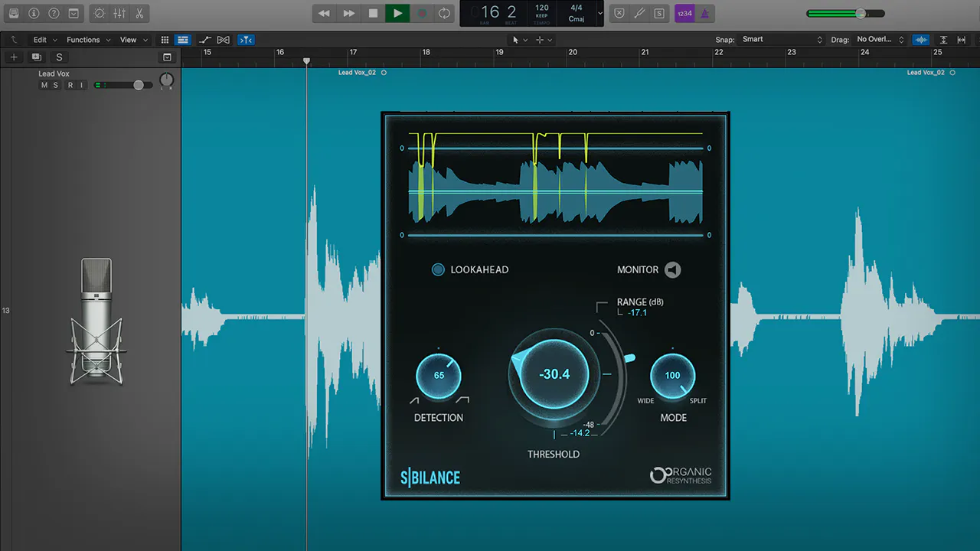Screen dimensions: 980x551
Task: Click the MODE knob showing 100
Action: (x=672, y=376)
